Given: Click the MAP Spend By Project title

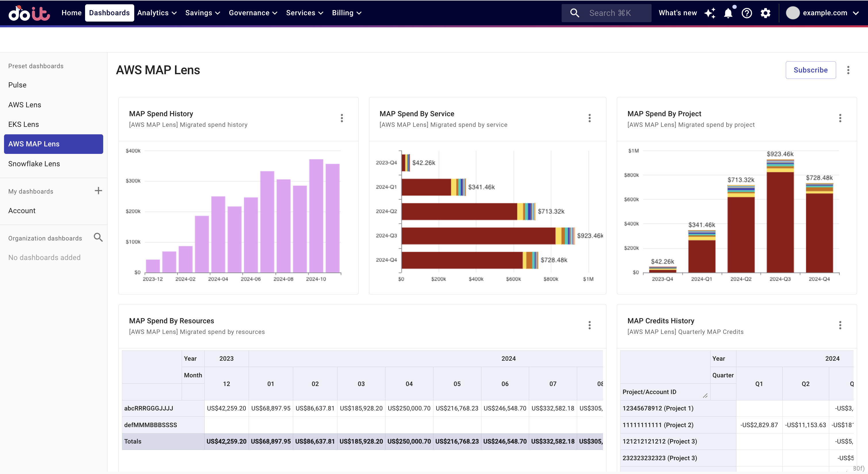Looking at the screenshot, I should click(x=664, y=114).
